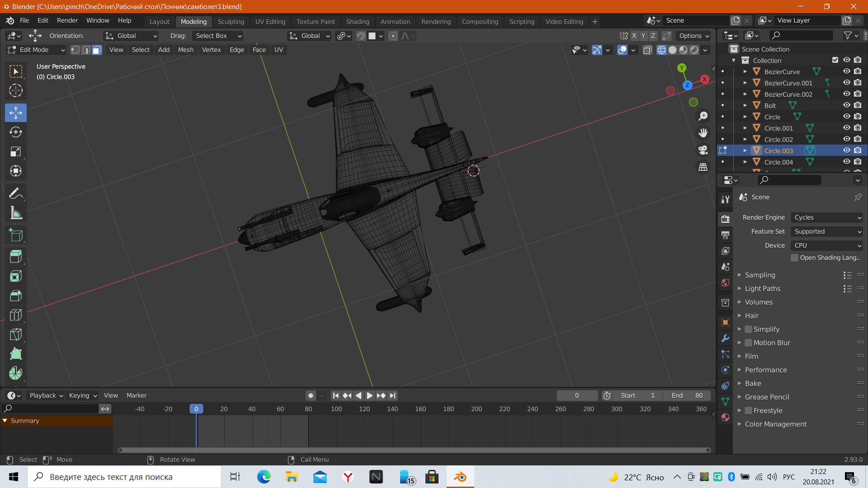Hide Circle.003 object via eye icon
This screenshot has width=868, height=488.
[x=846, y=150]
